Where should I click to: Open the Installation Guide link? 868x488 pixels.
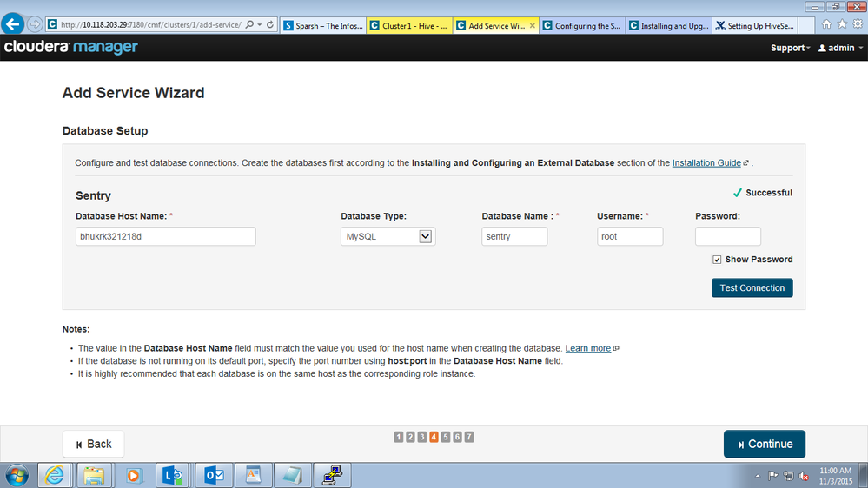coord(706,162)
